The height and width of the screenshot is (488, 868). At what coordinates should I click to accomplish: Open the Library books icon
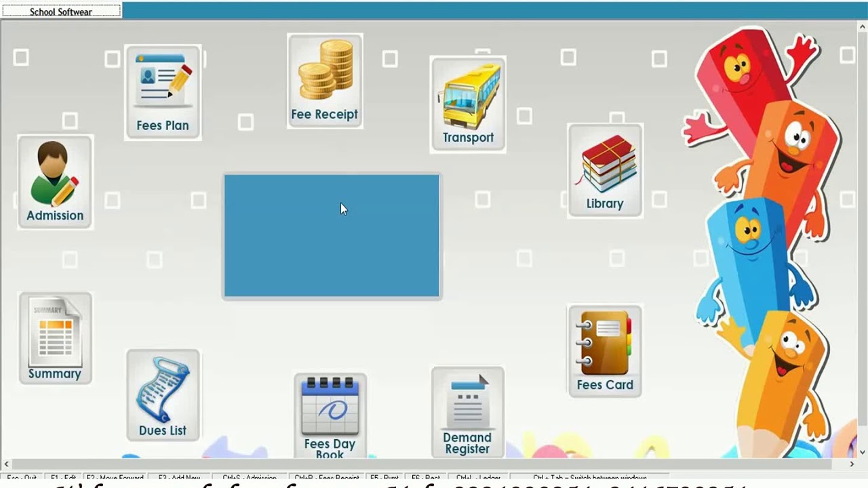click(605, 171)
